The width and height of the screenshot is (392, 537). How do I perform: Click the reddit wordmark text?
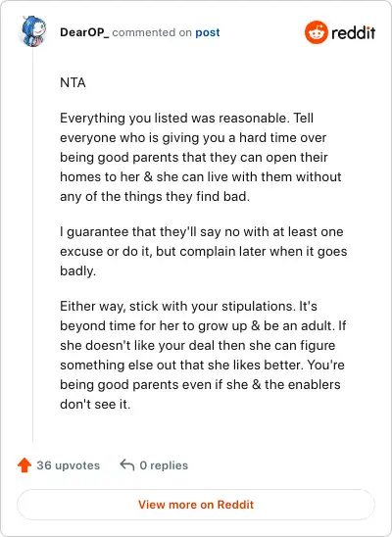pyautogui.click(x=353, y=32)
